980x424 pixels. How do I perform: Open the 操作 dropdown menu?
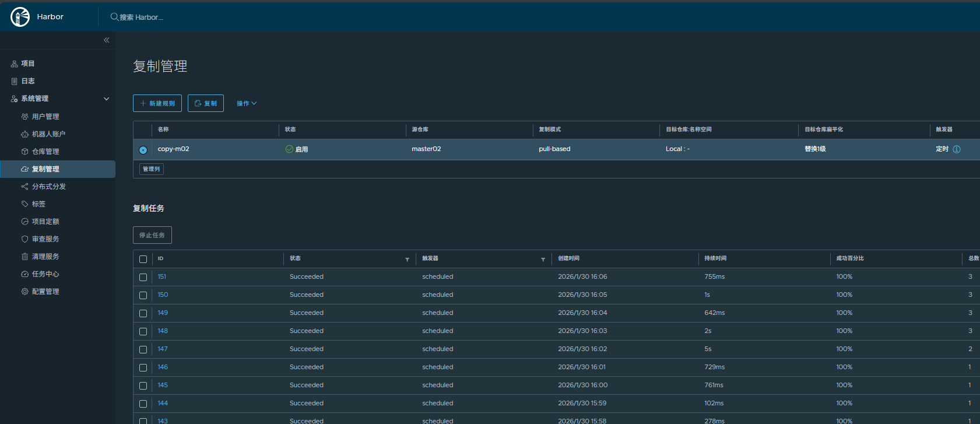coord(246,103)
